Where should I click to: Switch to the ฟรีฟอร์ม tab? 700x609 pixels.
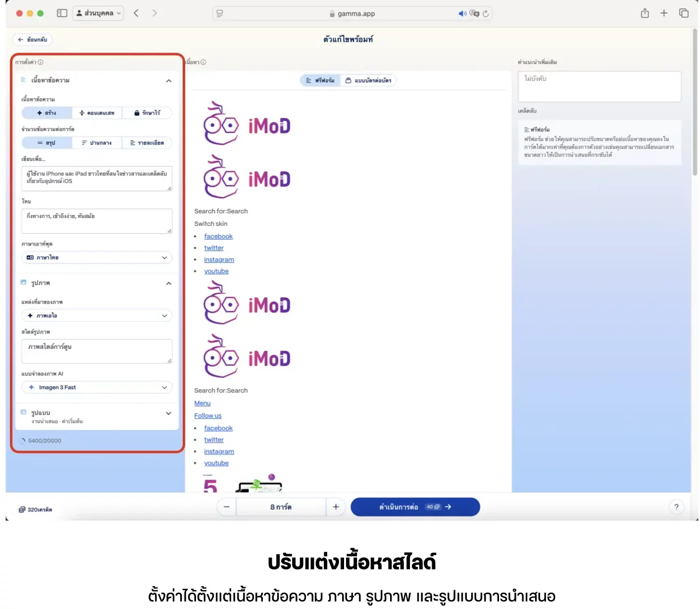click(x=320, y=80)
